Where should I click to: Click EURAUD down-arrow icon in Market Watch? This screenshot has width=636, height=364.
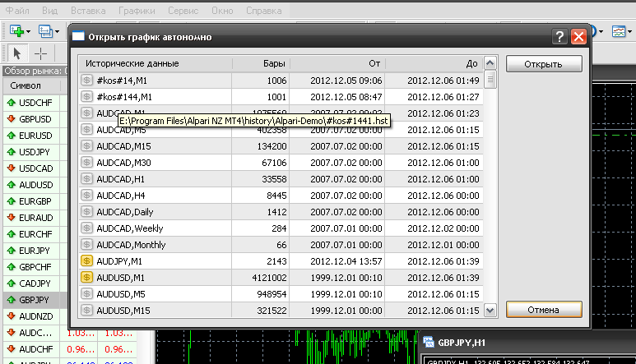click(11, 218)
